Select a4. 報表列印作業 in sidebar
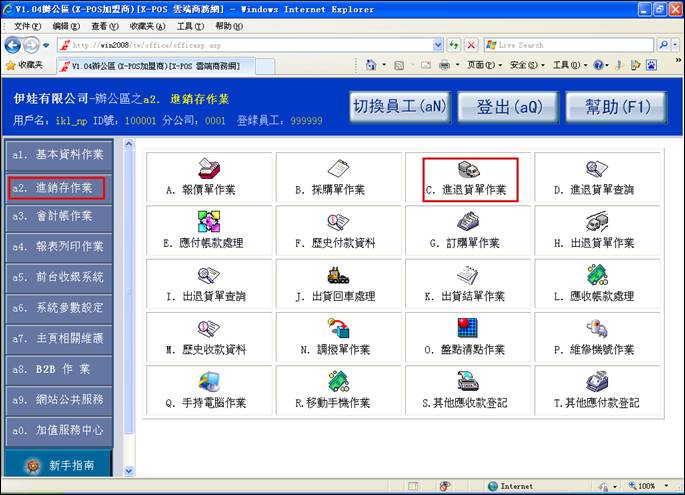Image resolution: width=685 pixels, height=495 pixels. (57, 246)
